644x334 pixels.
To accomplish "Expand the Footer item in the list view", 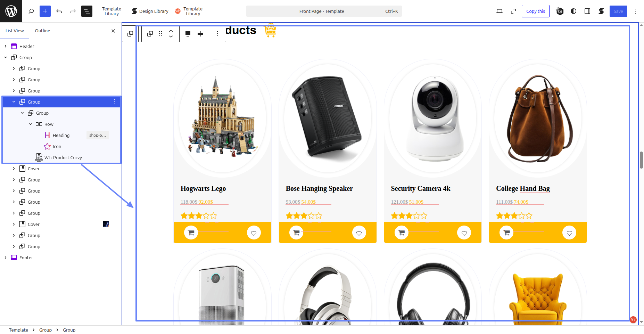I will (6, 258).
